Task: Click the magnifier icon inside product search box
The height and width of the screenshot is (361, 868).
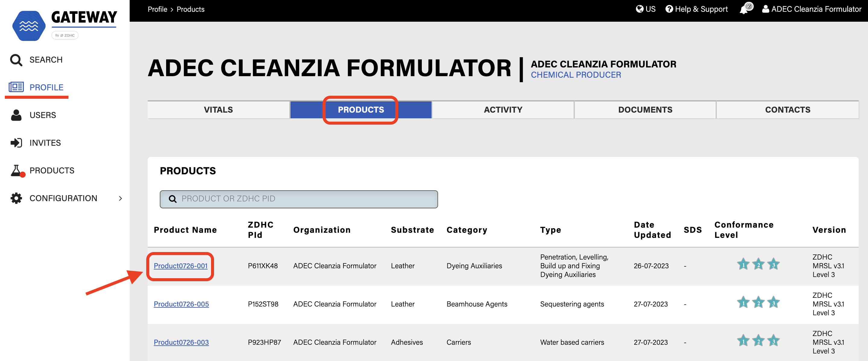Action: pos(172,199)
